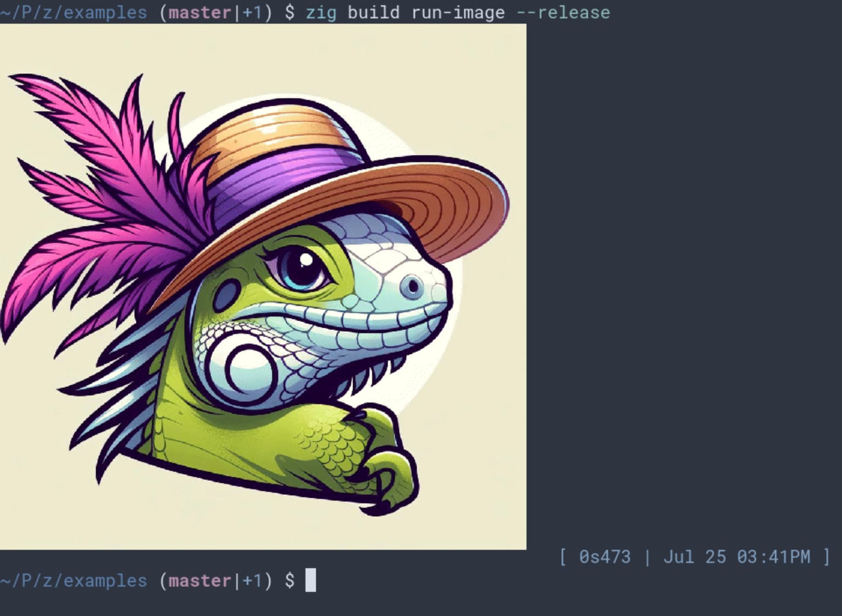Screen dimensions: 842x616
Task: Click the ~/P/z/examples path in the bottom prompt
Action: [x=73, y=580]
